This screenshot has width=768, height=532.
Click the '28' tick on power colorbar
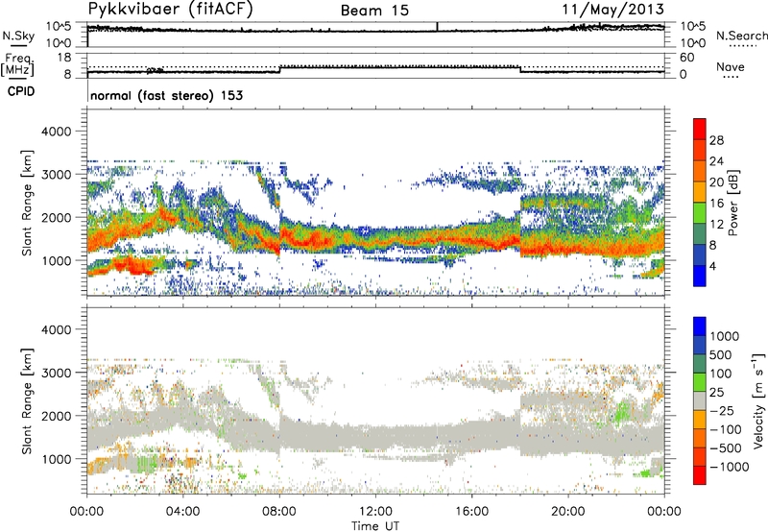pos(716,140)
